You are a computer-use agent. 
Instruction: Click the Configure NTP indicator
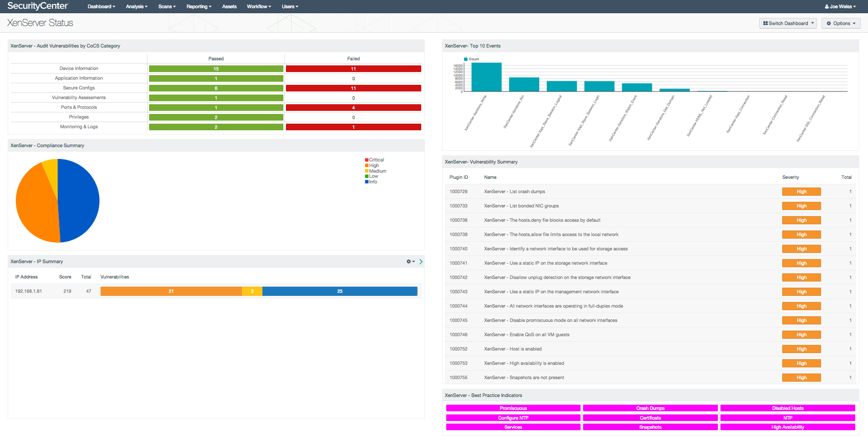tap(513, 418)
